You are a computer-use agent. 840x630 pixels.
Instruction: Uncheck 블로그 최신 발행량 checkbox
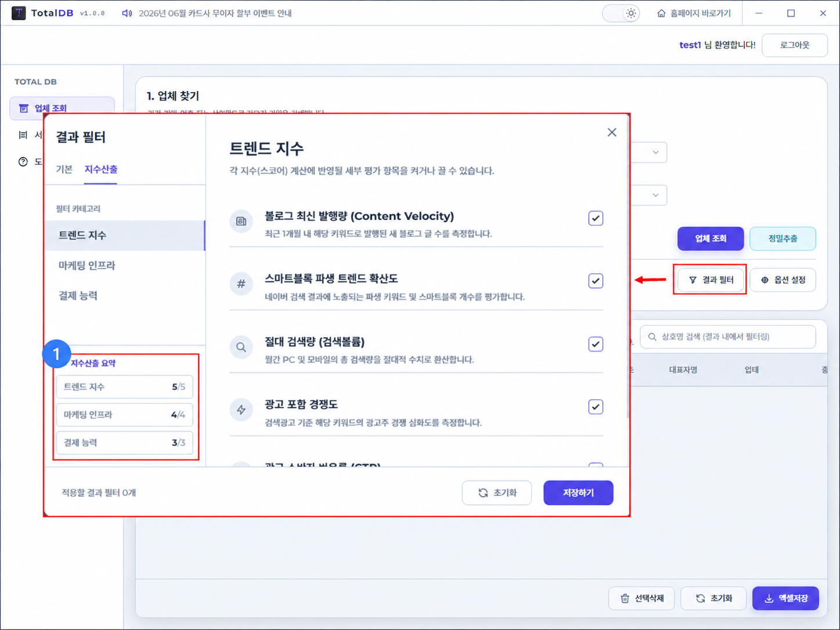pos(596,218)
